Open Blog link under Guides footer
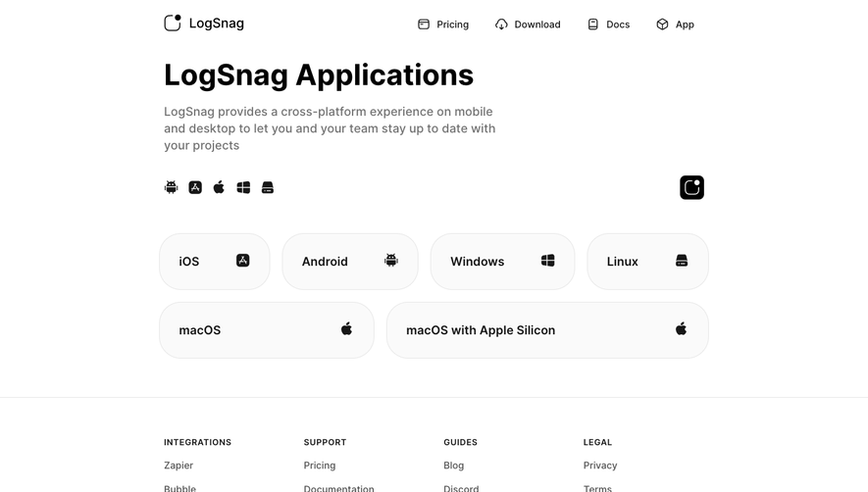868x492 pixels. 453,466
